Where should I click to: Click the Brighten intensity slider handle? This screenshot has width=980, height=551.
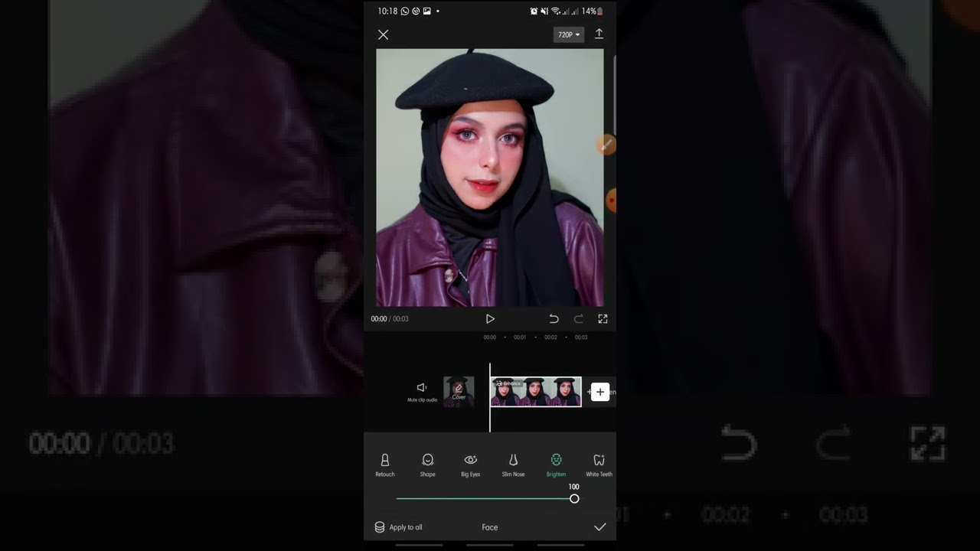574,499
